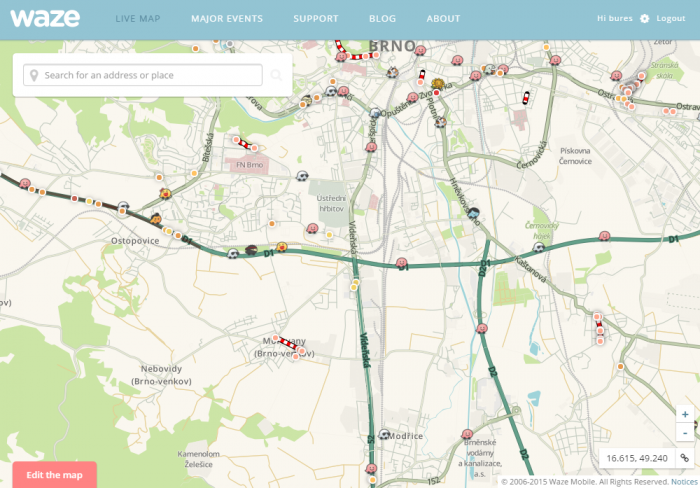Screen dimensions: 700x488
Task: Open the About page
Action: point(443,19)
